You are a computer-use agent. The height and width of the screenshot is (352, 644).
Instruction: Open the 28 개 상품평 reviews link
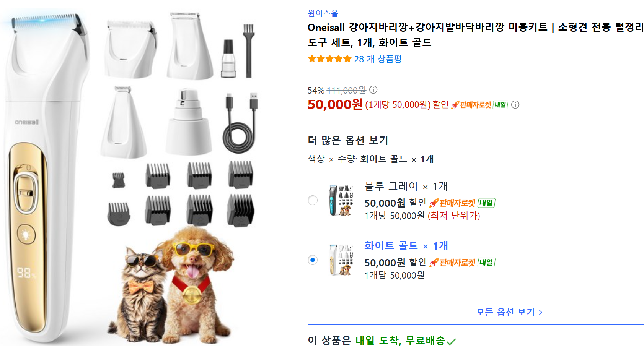coord(378,59)
